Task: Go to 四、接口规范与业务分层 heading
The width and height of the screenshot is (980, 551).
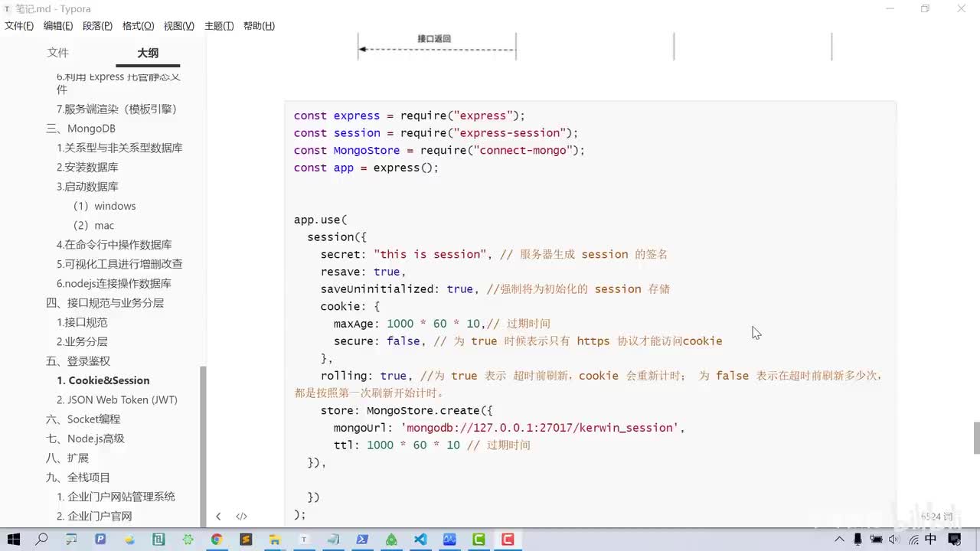Action: click(x=105, y=303)
